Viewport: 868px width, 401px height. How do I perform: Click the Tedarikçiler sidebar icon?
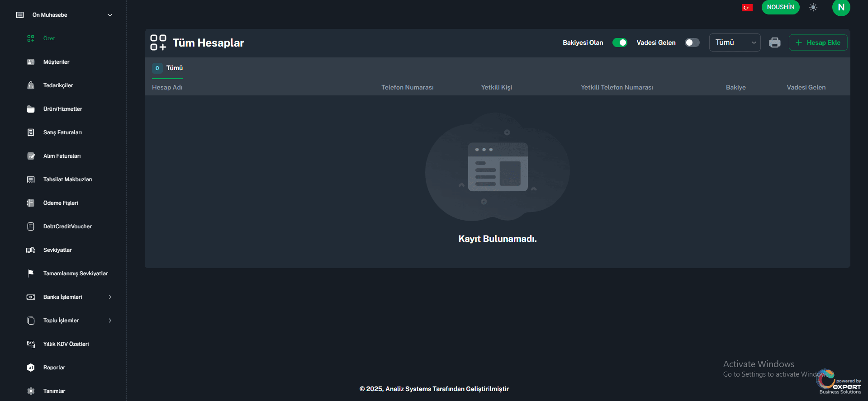[x=31, y=85]
